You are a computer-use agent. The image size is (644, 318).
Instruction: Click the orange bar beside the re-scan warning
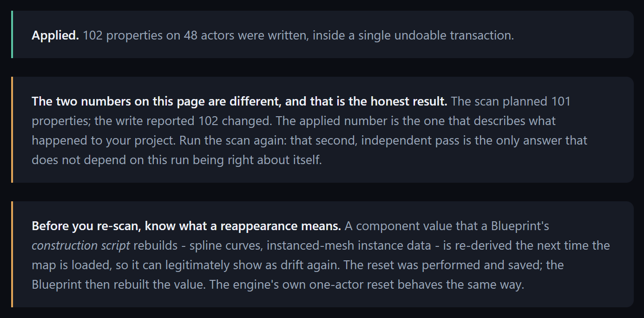click(x=12, y=254)
